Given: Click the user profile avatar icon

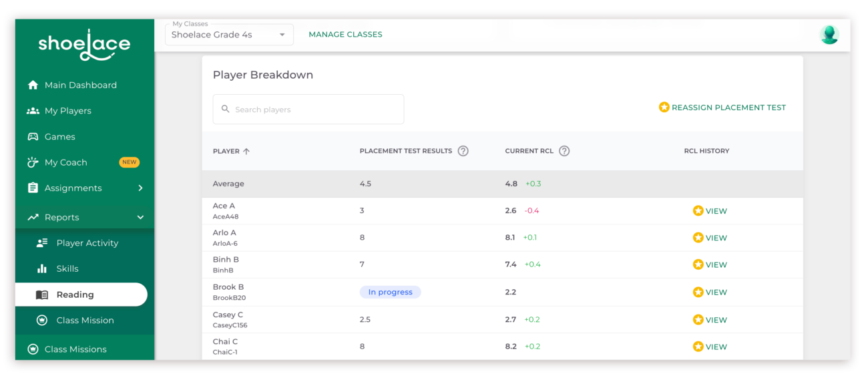Looking at the screenshot, I should tap(829, 35).
